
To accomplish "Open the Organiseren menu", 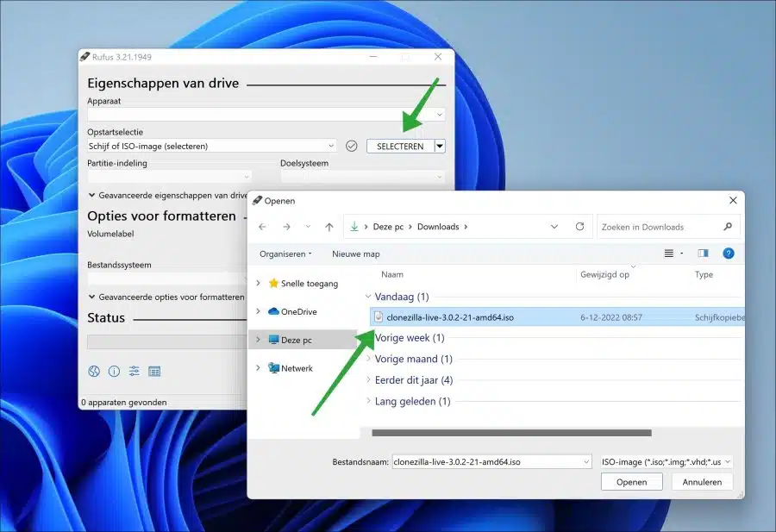I will pyautogui.click(x=285, y=253).
